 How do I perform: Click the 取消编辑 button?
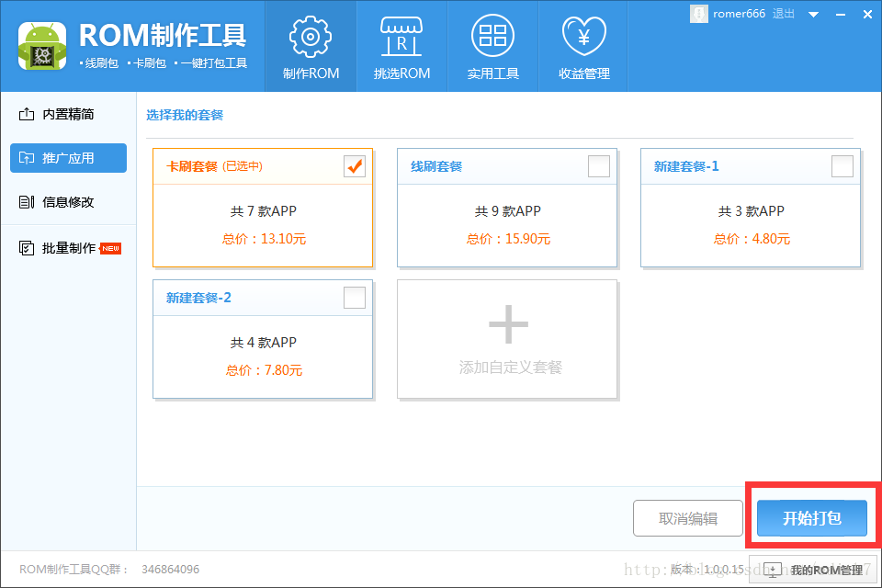(x=688, y=518)
